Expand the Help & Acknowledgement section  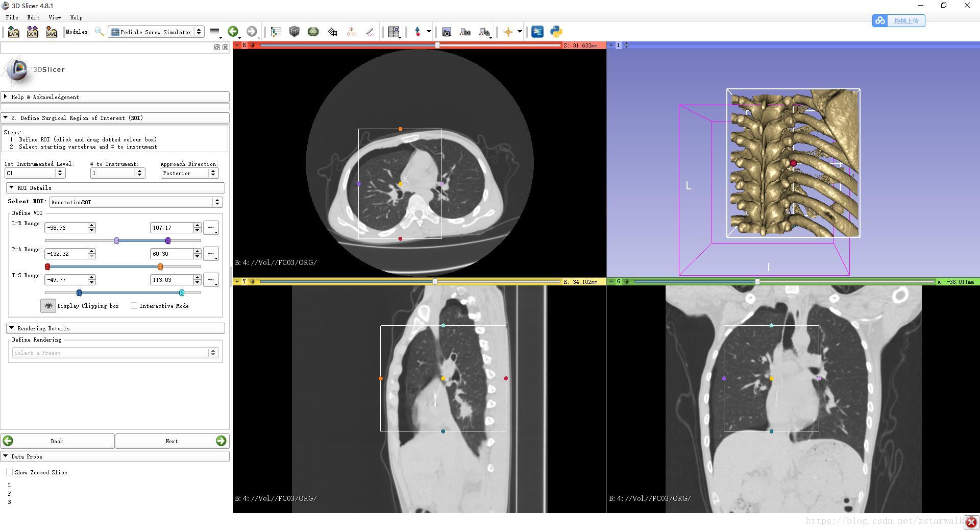pyautogui.click(x=115, y=97)
